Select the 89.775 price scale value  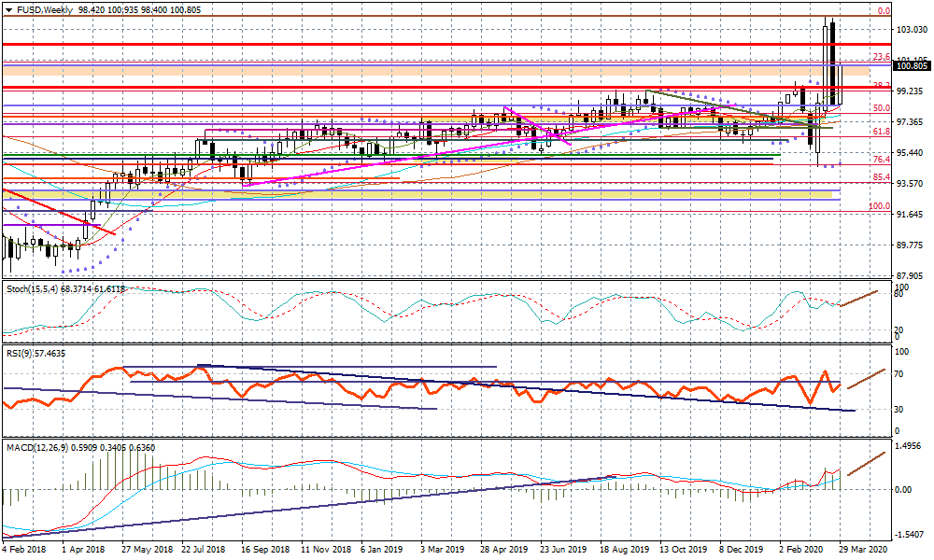click(x=912, y=245)
